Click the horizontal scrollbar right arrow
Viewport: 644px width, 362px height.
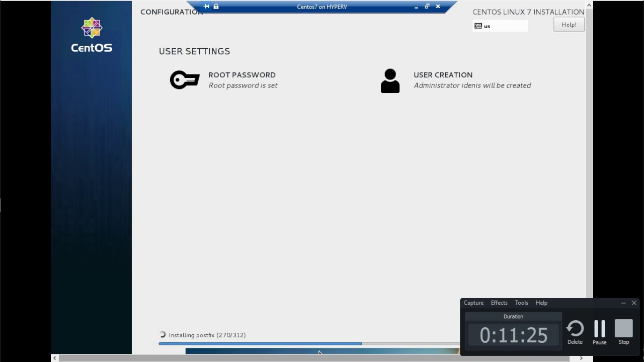click(581, 358)
